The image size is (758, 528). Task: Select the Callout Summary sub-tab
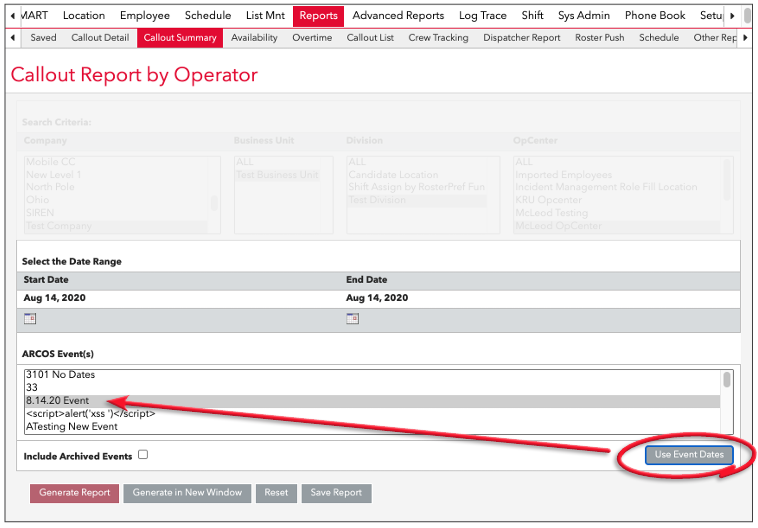(180, 38)
